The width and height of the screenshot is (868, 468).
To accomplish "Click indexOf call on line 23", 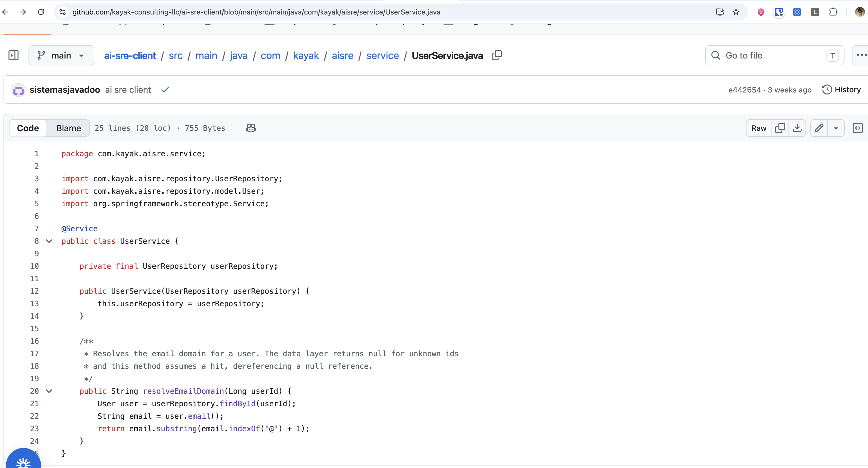I will point(245,428).
